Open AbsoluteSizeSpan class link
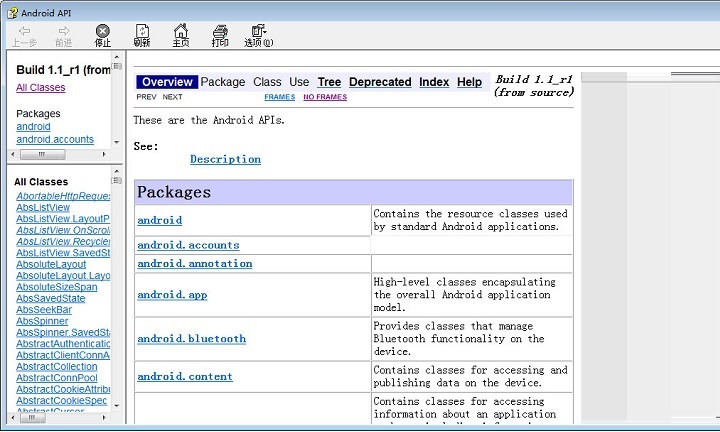Screen dimensions: 720x432 [56, 287]
